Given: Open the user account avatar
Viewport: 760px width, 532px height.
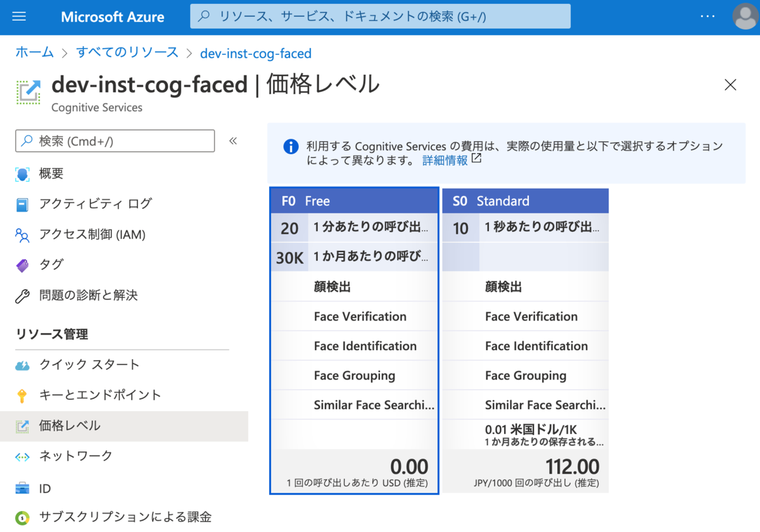Looking at the screenshot, I should (745, 16).
